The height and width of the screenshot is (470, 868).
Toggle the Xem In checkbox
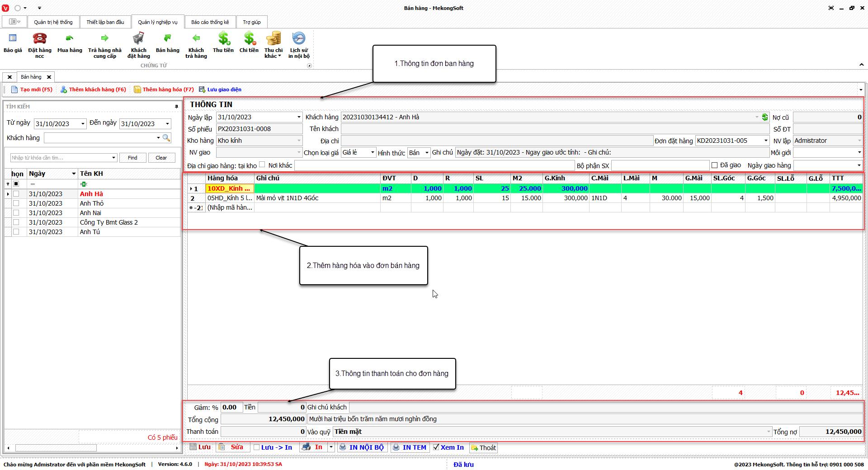pos(436,447)
